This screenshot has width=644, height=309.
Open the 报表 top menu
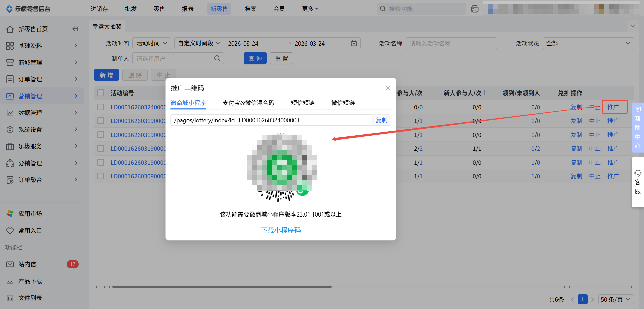(188, 9)
